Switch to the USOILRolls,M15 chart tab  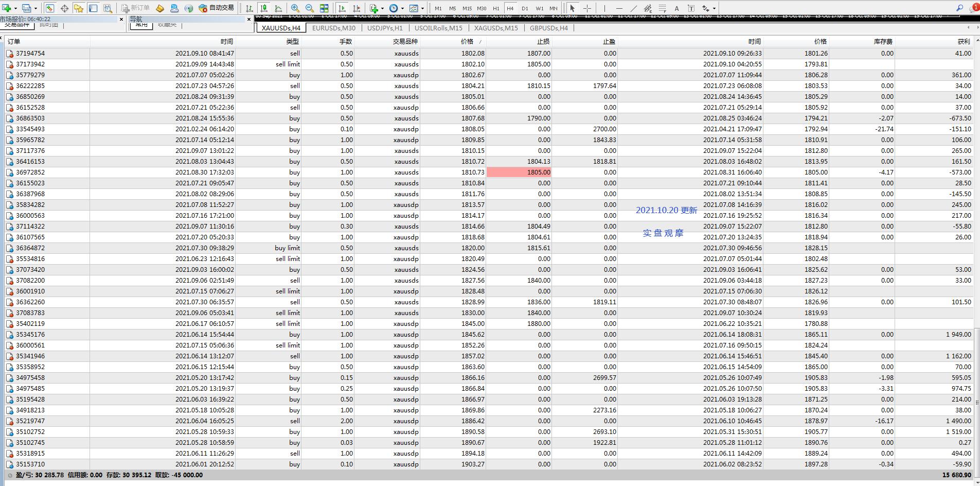coord(438,28)
